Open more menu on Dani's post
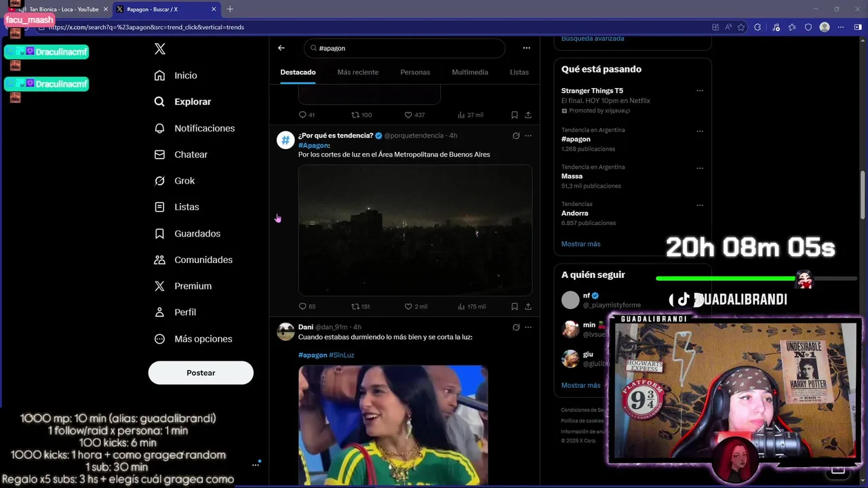The width and height of the screenshot is (868, 488). (x=528, y=327)
